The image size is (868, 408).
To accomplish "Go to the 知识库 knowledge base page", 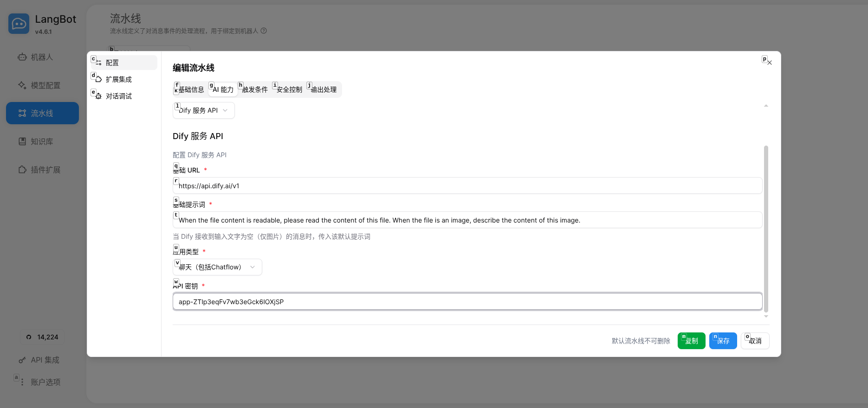I will [42, 141].
